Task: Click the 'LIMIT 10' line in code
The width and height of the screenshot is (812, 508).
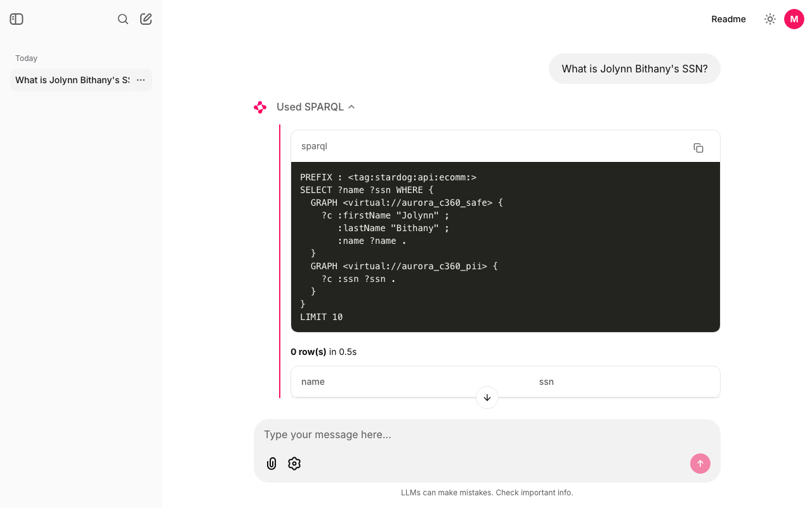Action: [322, 317]
